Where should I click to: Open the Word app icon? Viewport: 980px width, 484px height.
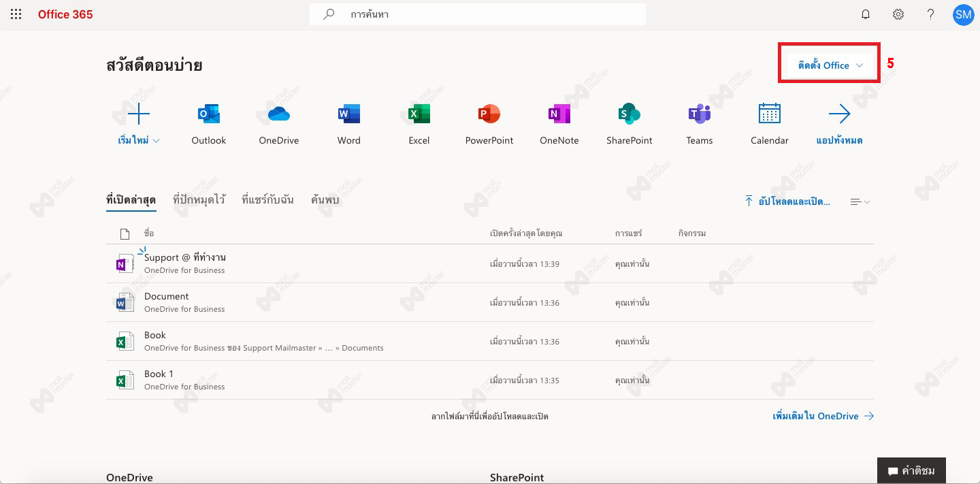349,114
